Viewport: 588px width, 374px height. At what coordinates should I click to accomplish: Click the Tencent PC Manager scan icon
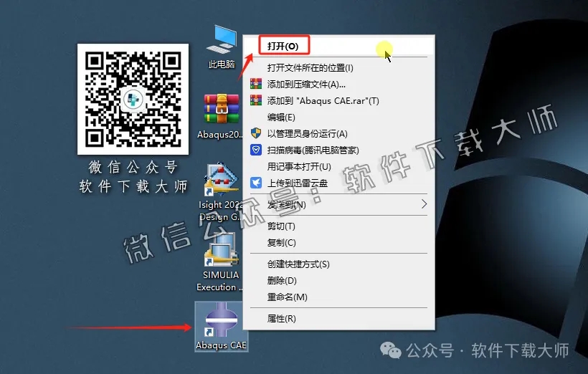[256, 150]
